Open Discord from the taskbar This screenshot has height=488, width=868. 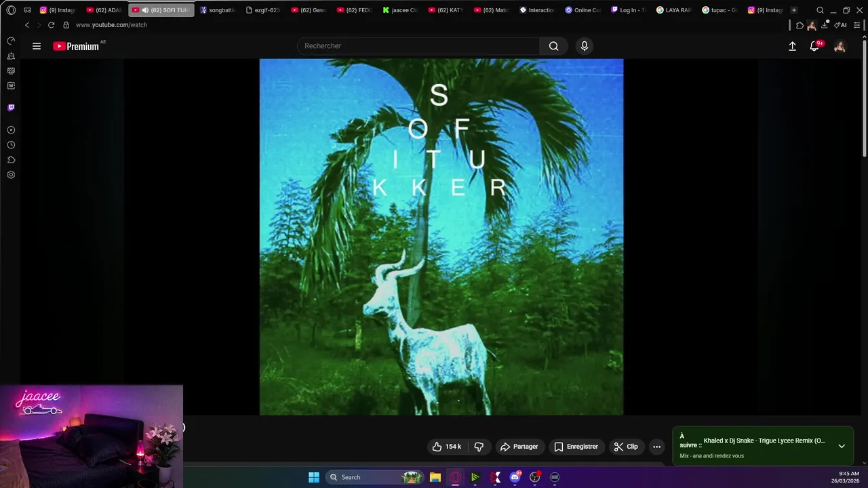(515, 477)
